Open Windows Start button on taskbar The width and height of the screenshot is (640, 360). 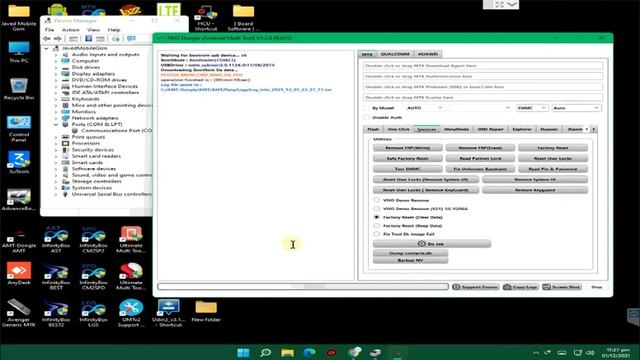pyautogui.click(x=244, y=352)
